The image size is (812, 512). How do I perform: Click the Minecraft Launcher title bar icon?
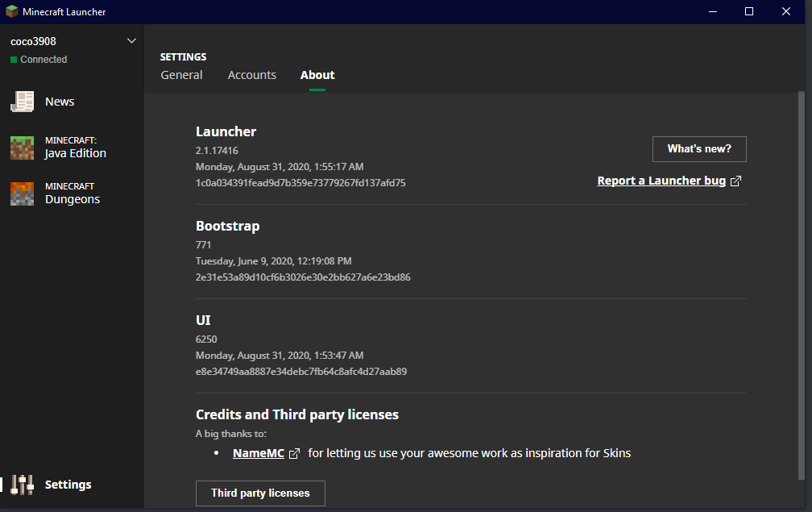pyautogui.click(x=12, y=11)
